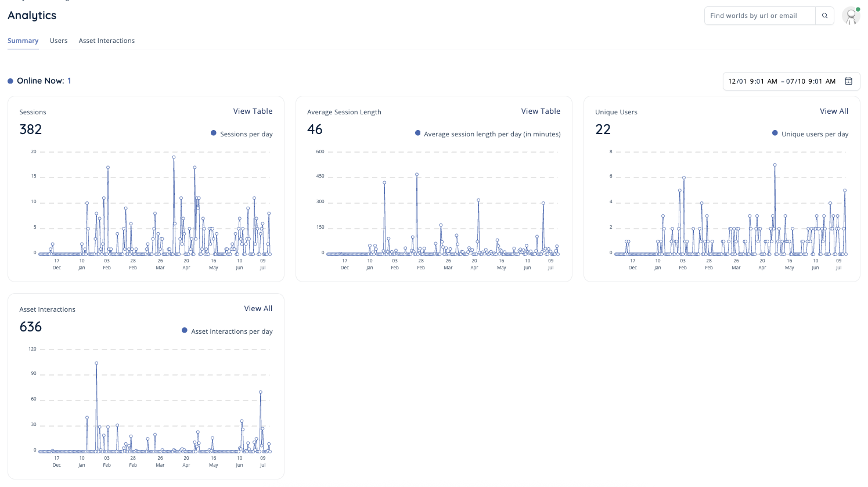
Task: Click the Average session length legend dot
Action: coord(417,133)
